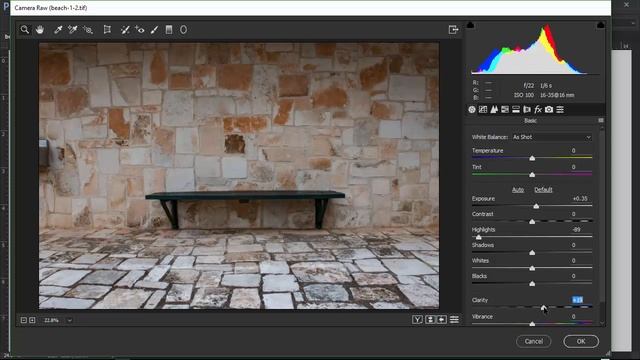Image resolution: width=640 pixels, height=360 pixels.
Task: Click the Whites slider handle
Action: 532,268
